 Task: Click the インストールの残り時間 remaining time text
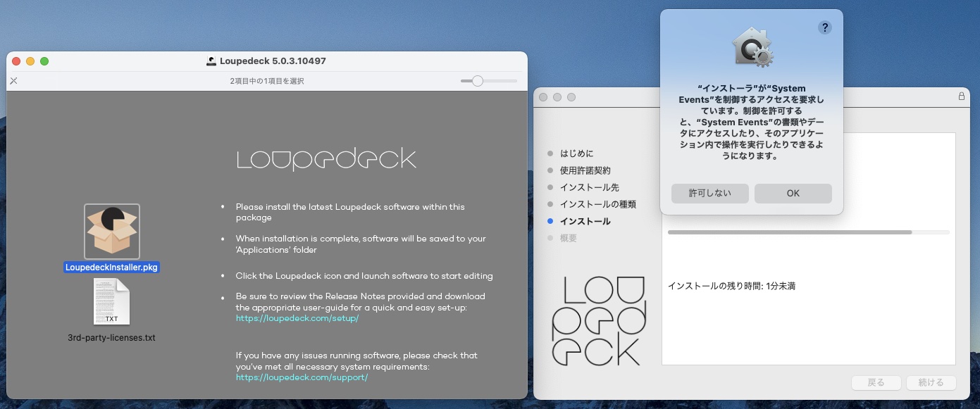[731, 287]
